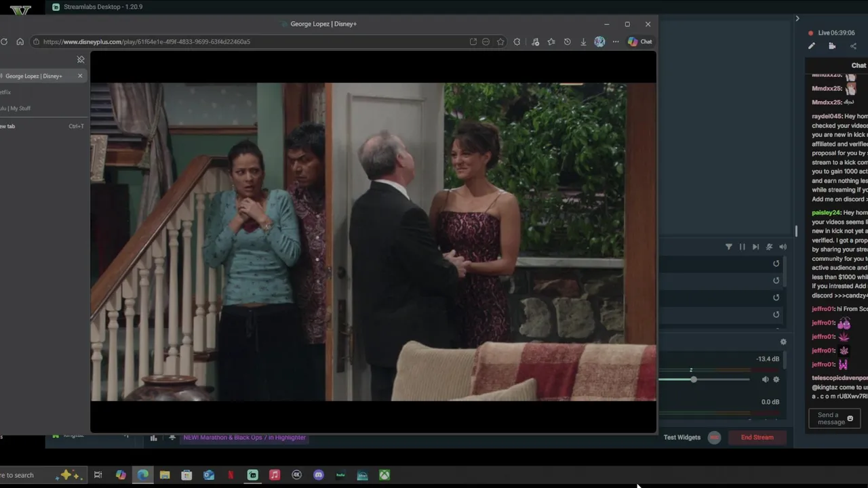Open the browser profile avatar

[599, 41]
